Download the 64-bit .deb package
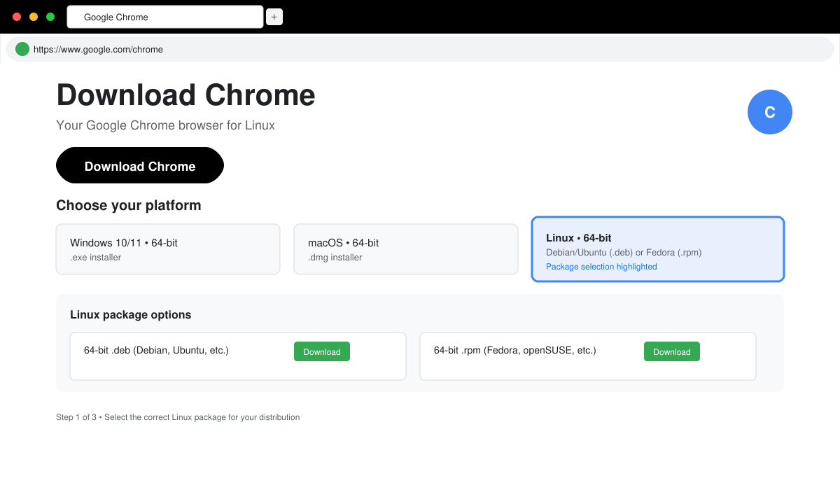This screenshot has height=504, width=840. coord(322,352)
